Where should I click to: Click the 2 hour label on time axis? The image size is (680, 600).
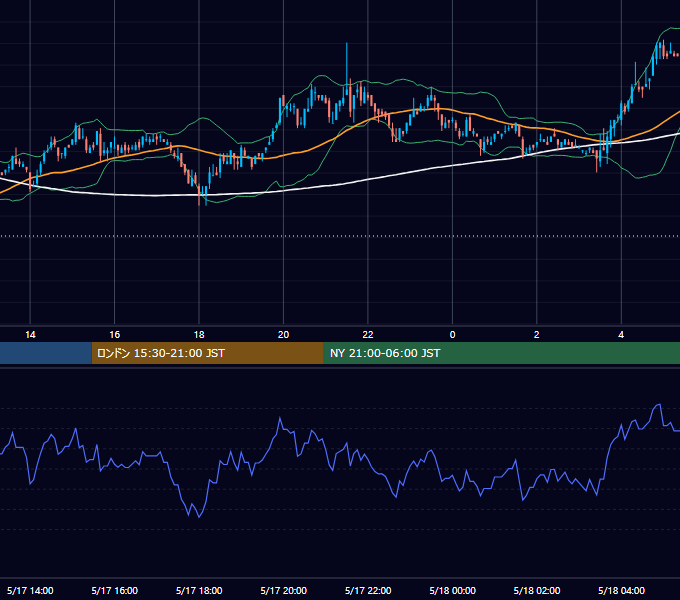pyautogui.click(x=536, y=335)
